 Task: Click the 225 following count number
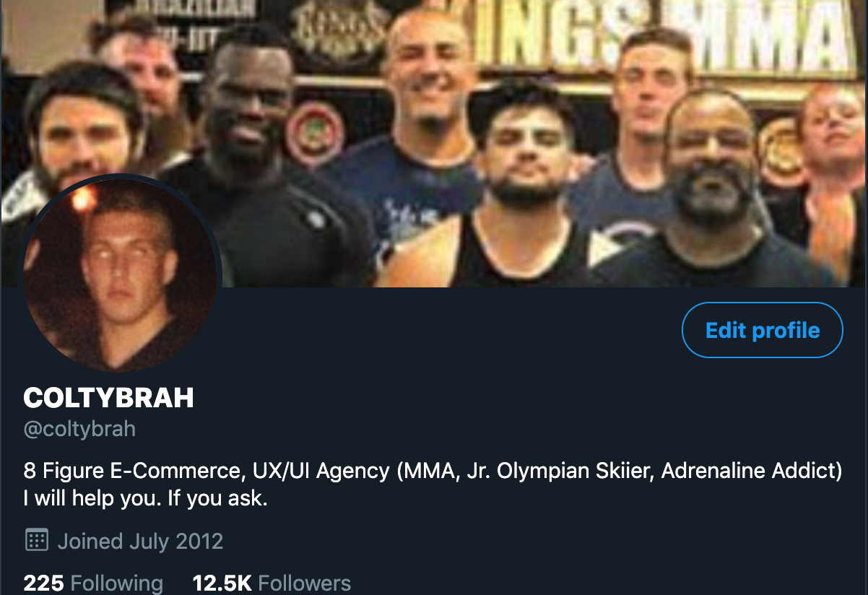click(x=43, y=583)
